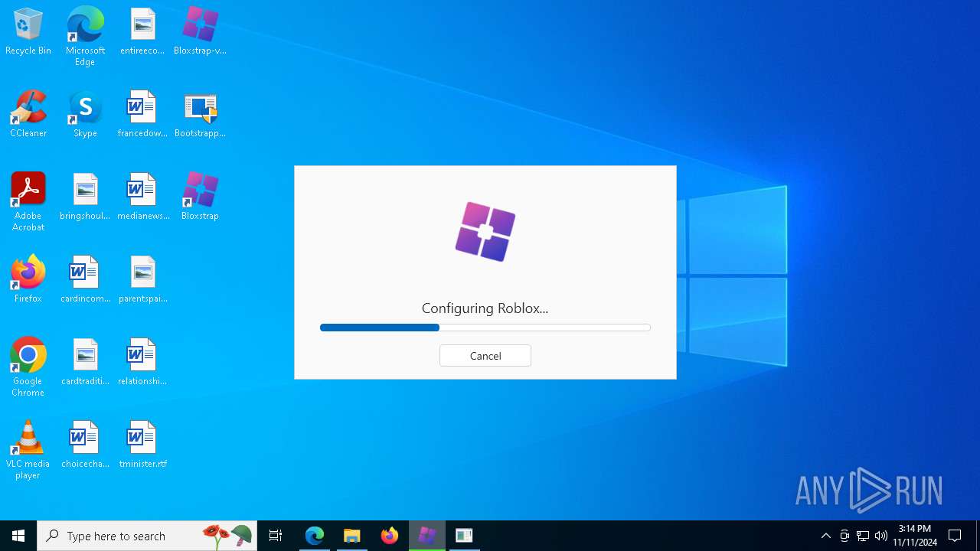Image resolution: width=980 pixels, height=551 pixels.
Task: Open the volume control tray icon
Action: [881, 536]
